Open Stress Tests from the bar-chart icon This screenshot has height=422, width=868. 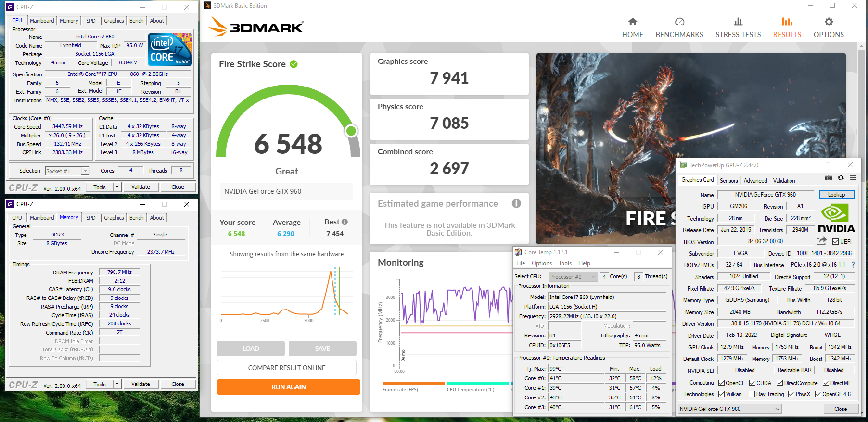(738, 22)
